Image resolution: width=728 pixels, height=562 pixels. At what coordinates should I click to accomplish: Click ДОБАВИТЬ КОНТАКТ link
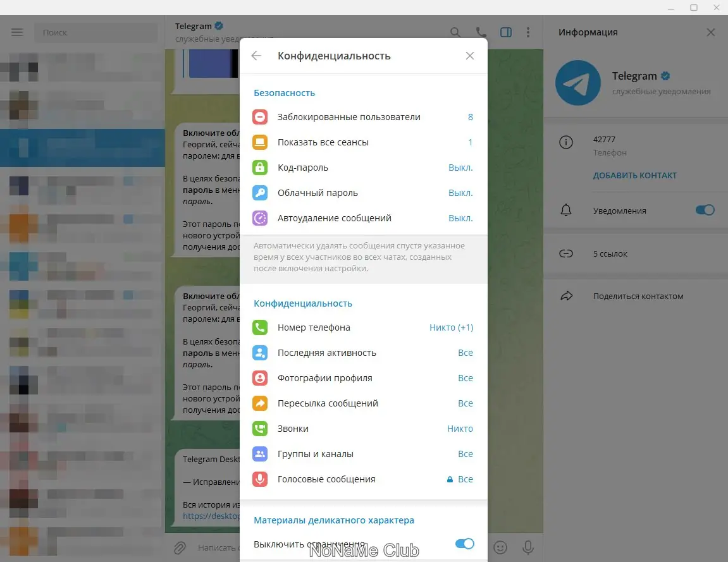point(634,175)
